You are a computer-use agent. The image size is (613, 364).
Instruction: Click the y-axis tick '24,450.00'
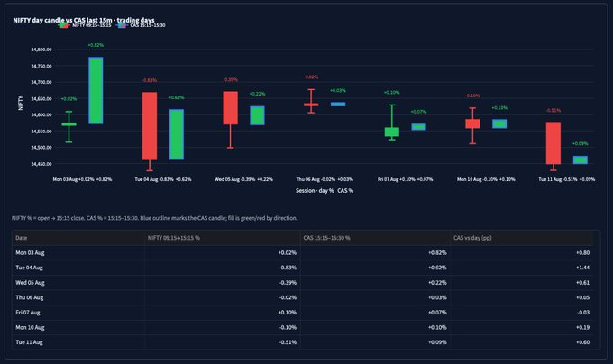pyautogui.click(x=41, y=164)
